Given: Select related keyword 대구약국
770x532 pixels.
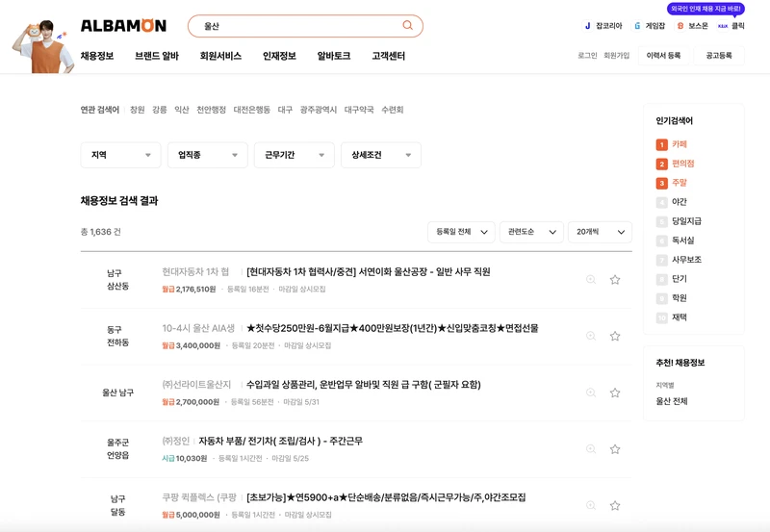Looking at the screenshot, I should coord(359,110).
